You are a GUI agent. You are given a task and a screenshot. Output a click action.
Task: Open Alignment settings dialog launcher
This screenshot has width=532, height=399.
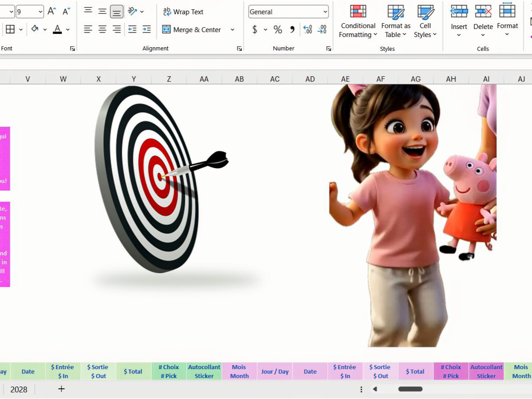pos(239,49)
